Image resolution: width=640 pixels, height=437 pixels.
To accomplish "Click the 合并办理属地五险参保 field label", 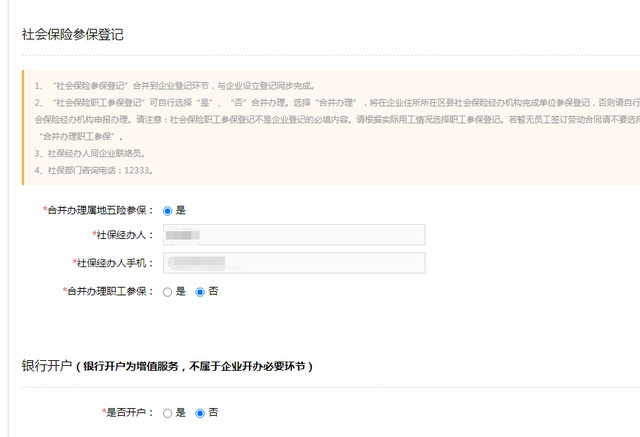I will 100,211.
